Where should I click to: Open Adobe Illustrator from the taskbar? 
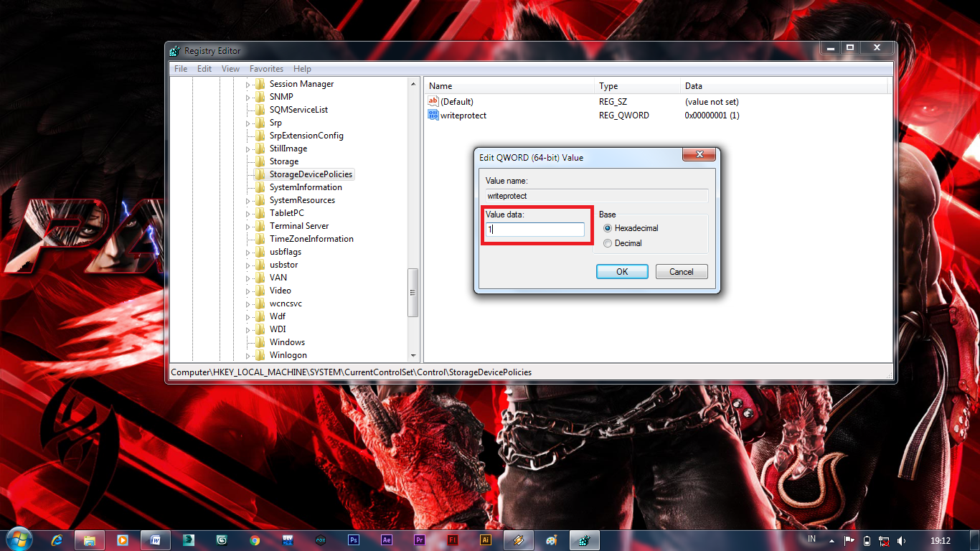tap(486, 540)
